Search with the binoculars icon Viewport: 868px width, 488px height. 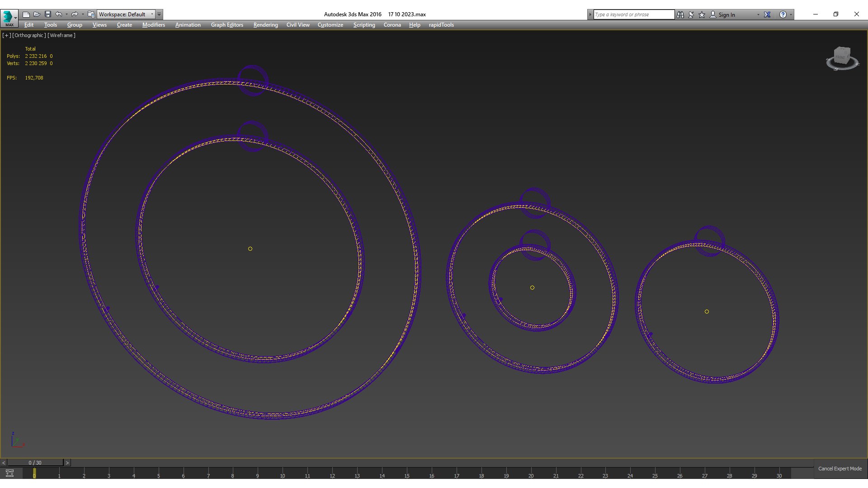click(680, 14)
